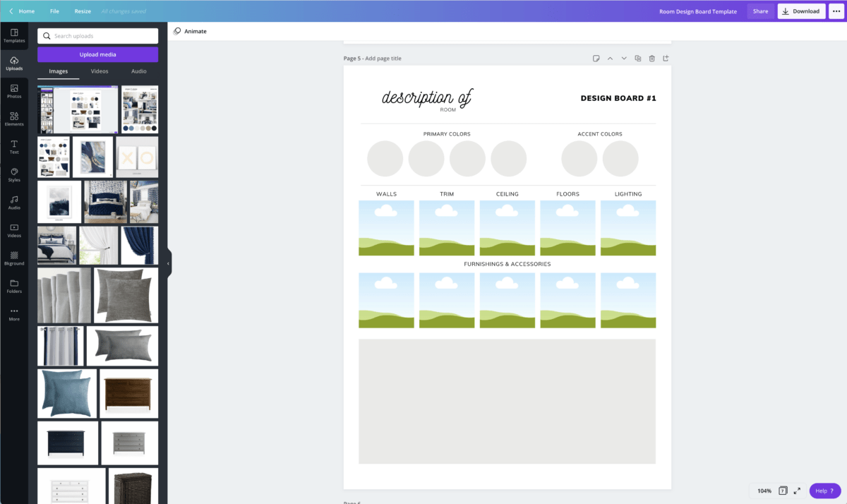Viewport: 847px width, 504px height.
Task: Open the File menu
Action: click(54, 11)
